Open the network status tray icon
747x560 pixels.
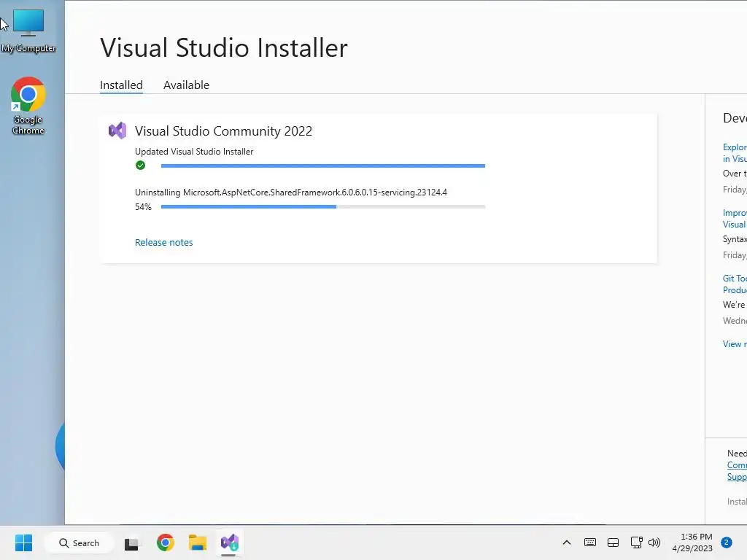pyautogui.click(x=636, y=542)
